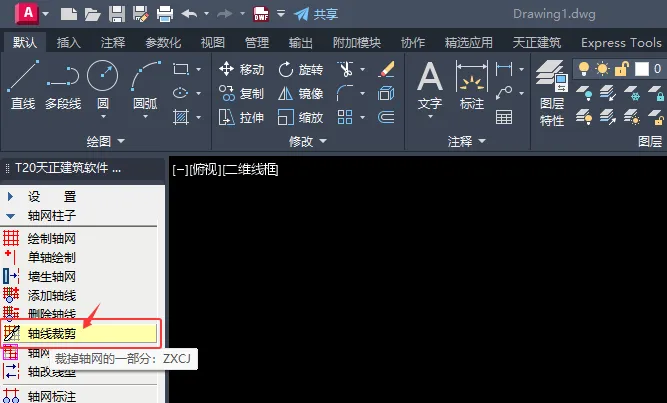Click the Dimension (标注) tool

pos(472,85)
